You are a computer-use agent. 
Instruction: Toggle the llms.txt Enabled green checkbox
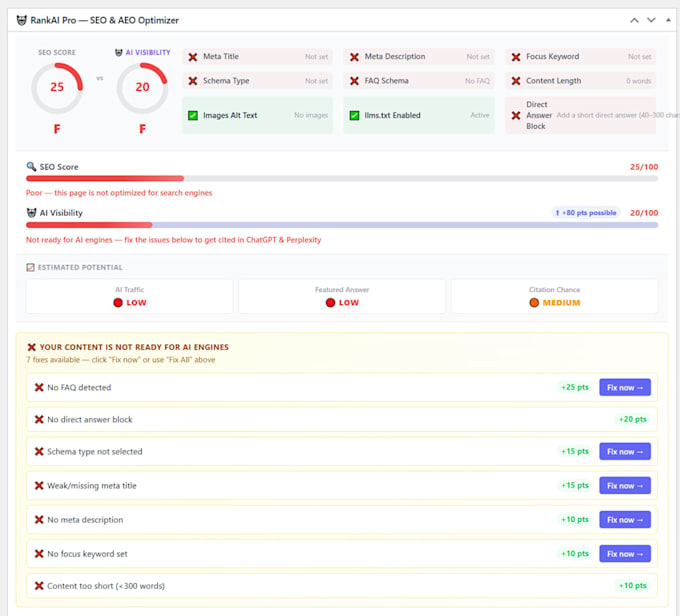pyautogui.click(x=354, y=115)
